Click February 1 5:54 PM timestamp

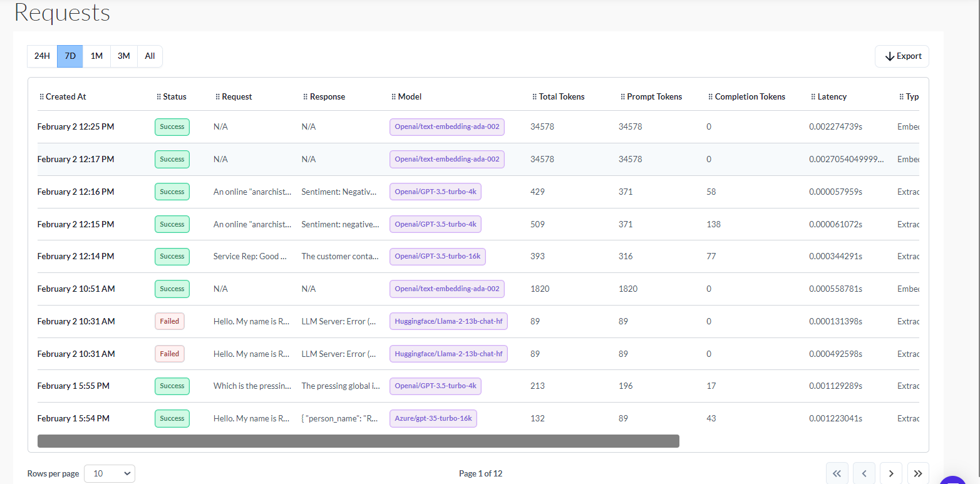73,418
